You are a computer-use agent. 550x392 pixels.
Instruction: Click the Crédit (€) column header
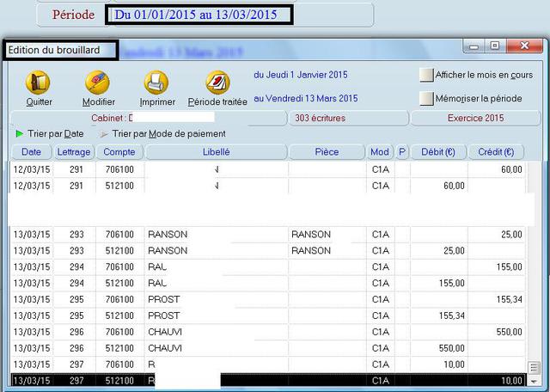497,152
